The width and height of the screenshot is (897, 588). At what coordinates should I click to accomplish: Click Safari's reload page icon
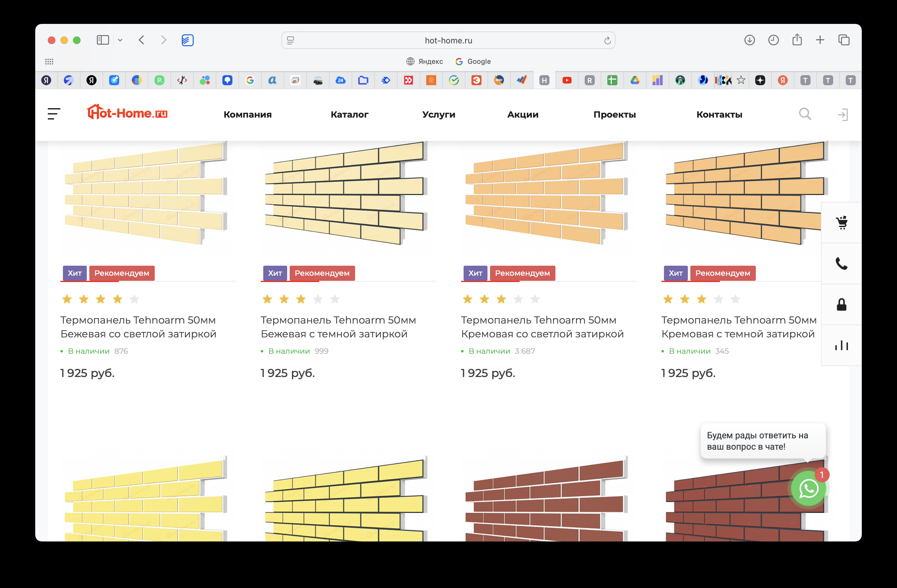click(x=607, y=40)
